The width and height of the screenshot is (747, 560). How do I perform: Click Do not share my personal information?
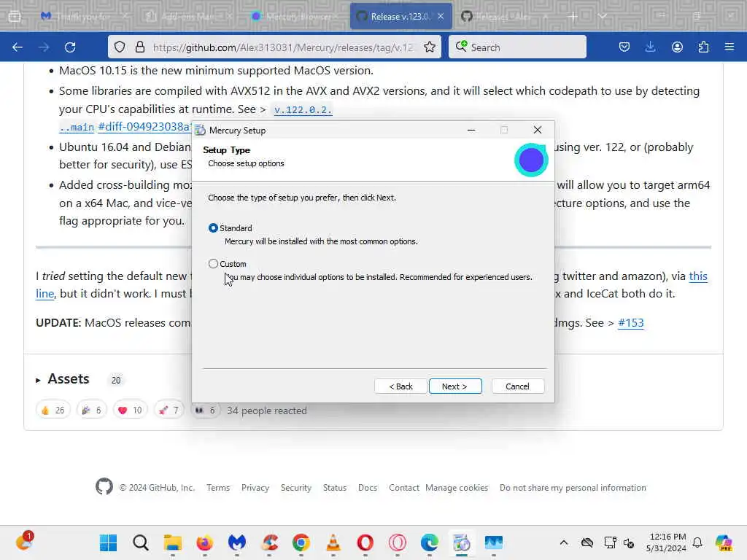573,488
